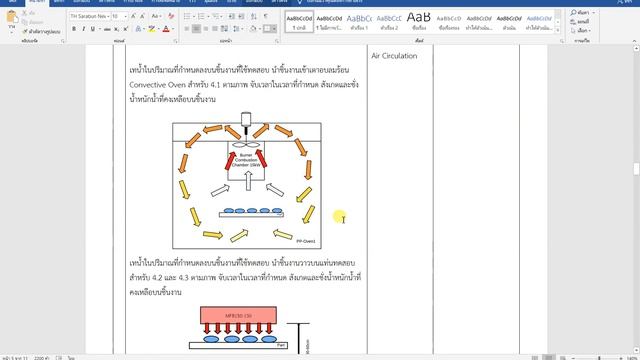The height and width of the screenshot is (360, 640).
Task: Toggle Show paragraph marks
Action: pos(266,16)
